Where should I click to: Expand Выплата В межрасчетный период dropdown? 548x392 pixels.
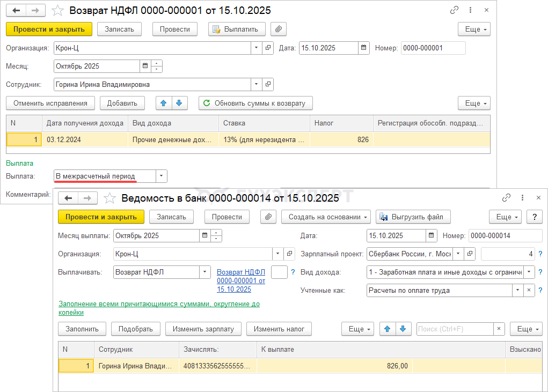coord(161,176)
